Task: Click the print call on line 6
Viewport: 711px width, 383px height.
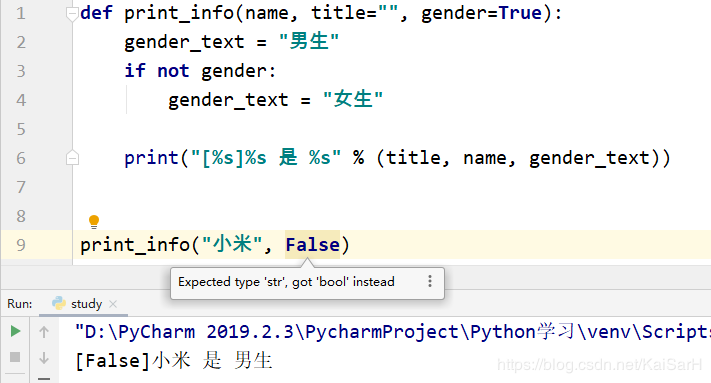Action: (x=397, y=158)
